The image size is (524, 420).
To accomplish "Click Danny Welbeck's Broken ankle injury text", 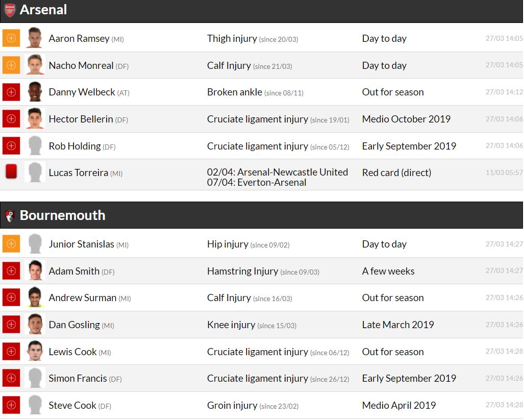I will pyautogui.click(x=235, y=92).
